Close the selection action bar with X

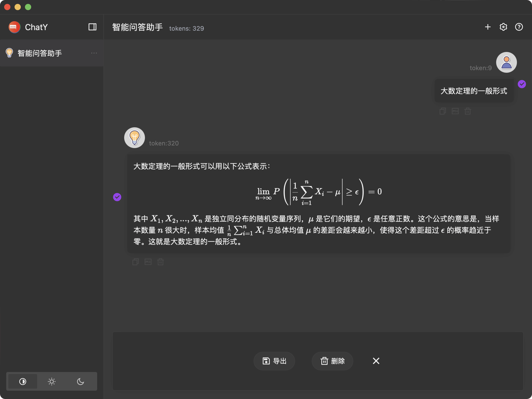[x=376, y=361]
